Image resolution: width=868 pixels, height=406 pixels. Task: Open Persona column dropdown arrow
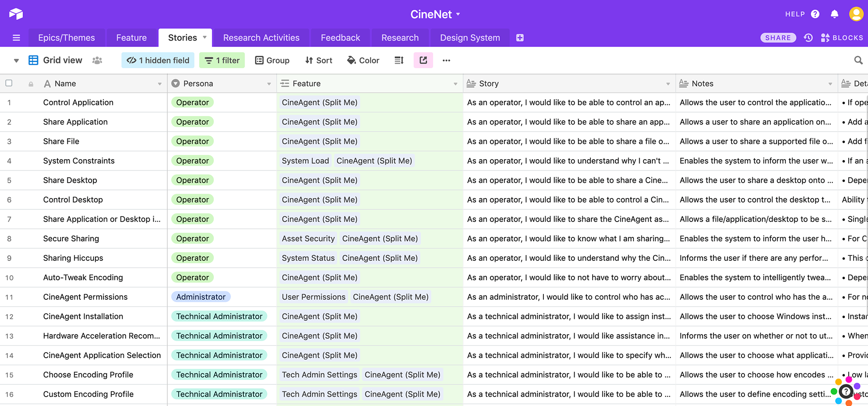click(269, 84)
